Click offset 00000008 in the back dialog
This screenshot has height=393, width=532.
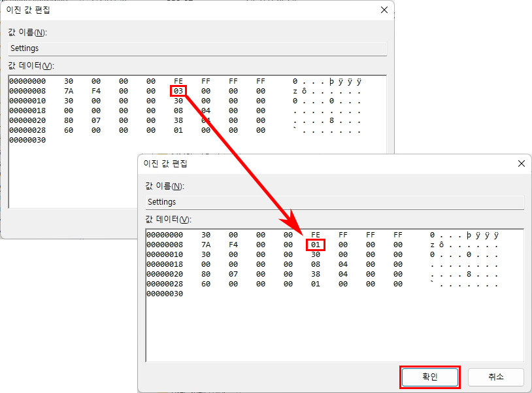click(27, 91)
